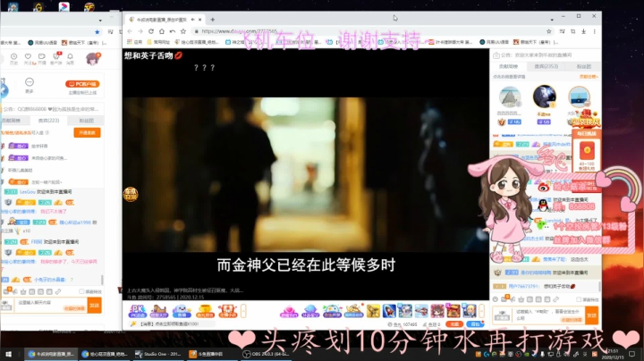Open the taskbar clock showing 21:51

613,354
